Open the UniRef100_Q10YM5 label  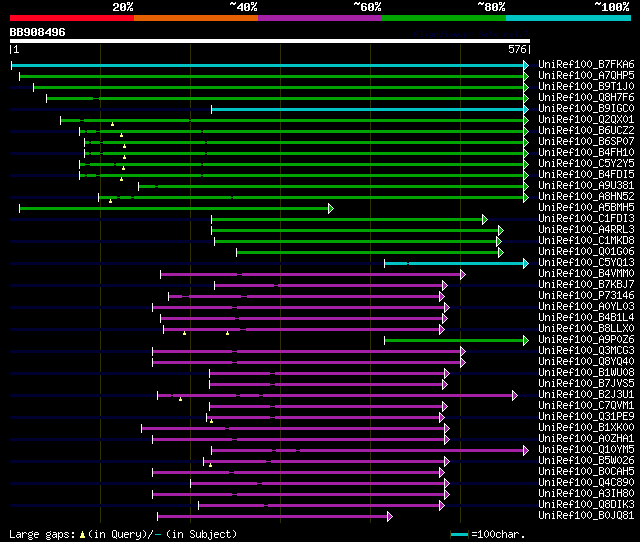[x=586, y=450]
